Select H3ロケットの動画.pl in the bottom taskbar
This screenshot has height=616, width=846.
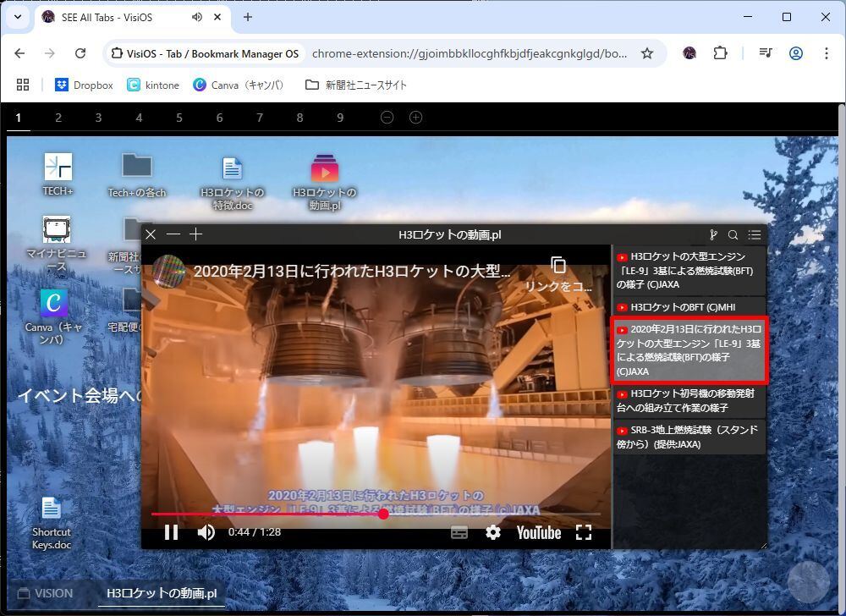click(x=162, y=593)
